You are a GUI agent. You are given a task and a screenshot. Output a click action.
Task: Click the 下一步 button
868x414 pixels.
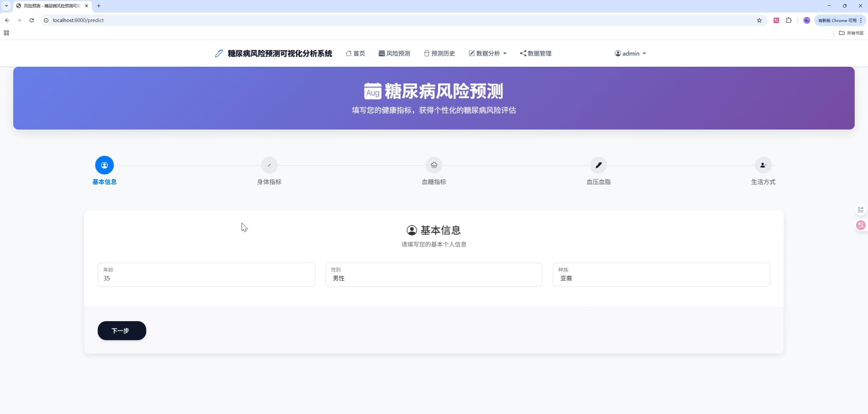point(122,330)
